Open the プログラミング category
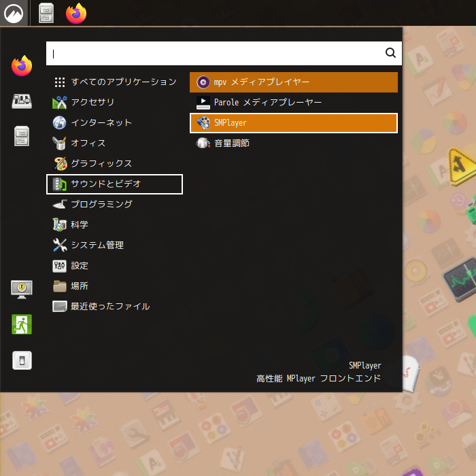Image resolution: width=476 pixels, height=476 pixels. [x=114, y=204]
